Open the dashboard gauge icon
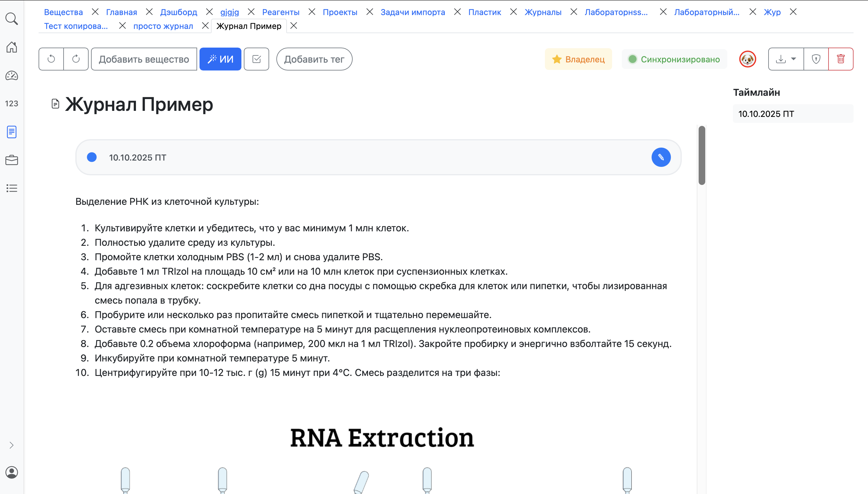This screenshot has width=868, height=494. coord(12,76)
